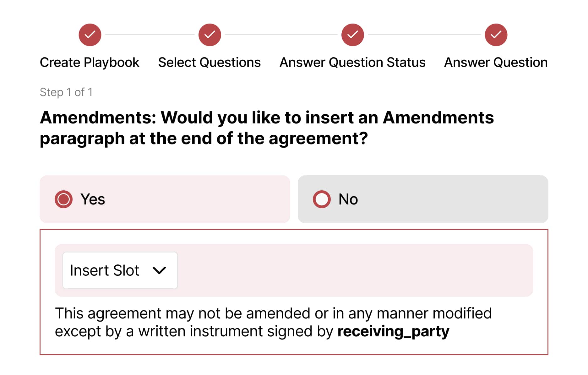Go to Create Playbook step label
The height and width of the screenshot is (375, 588).
90,63
